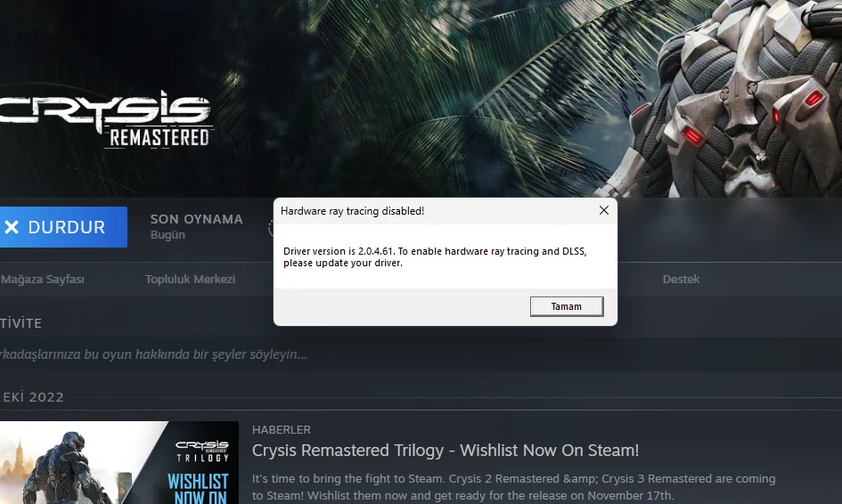The width and height of the screenshot is (842, 504).
Task: Open the Crysis Remastered Trilogy Wishlist headline
Action: (446, 451)
